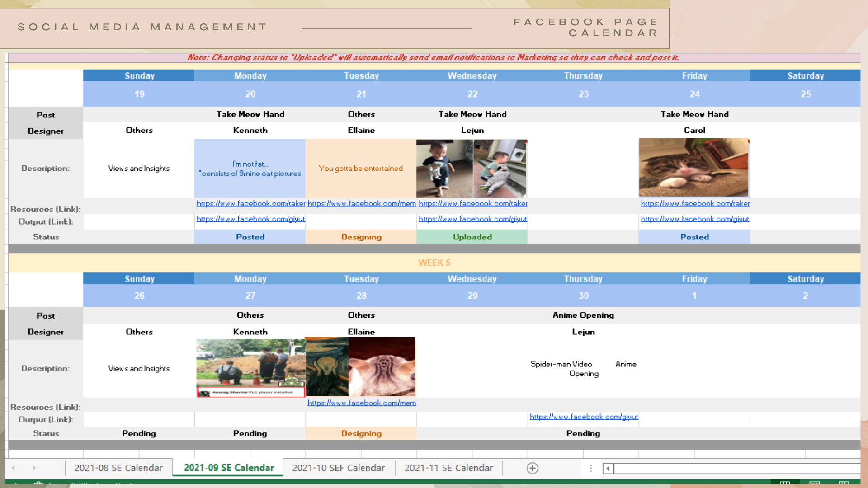
Task: Click the construction workers meme image
Action: coord(250,368)
